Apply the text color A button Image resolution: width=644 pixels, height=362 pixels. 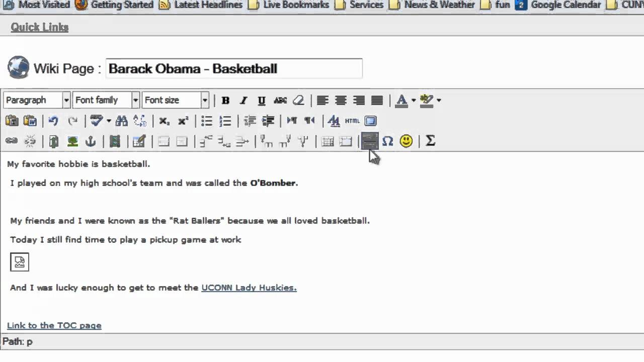pos(401,101)
